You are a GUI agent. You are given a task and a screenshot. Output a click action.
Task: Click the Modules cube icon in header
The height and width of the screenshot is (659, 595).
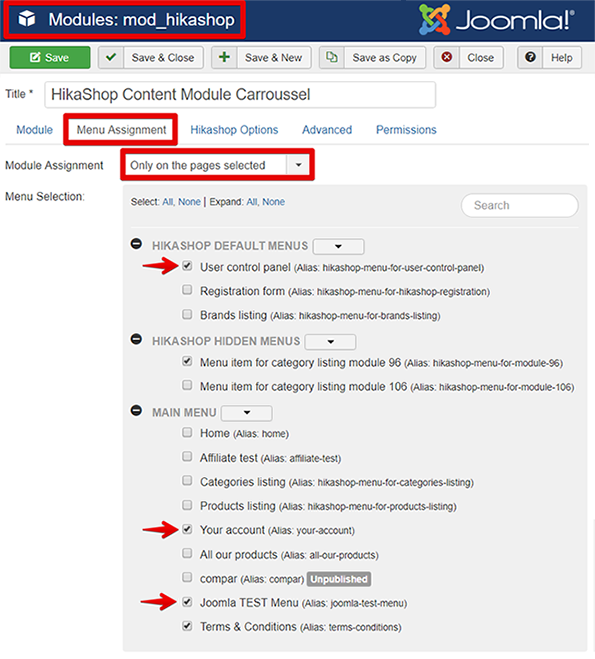coord(27,19)
